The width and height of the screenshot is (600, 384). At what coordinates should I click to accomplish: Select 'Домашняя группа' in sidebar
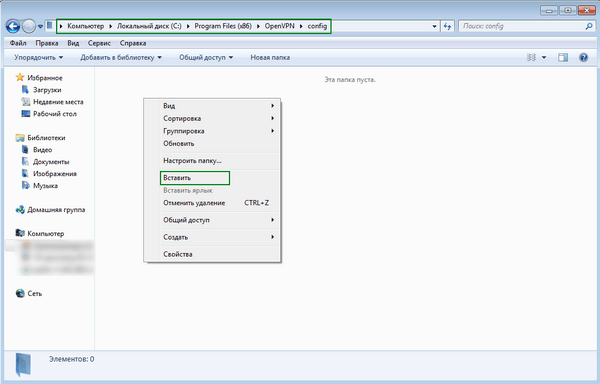(56, 210)
